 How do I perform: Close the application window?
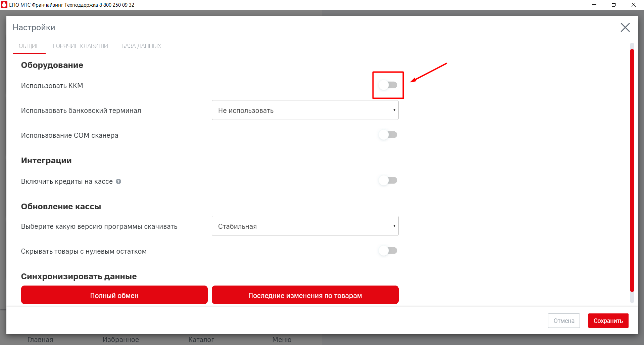click(633, 5)
